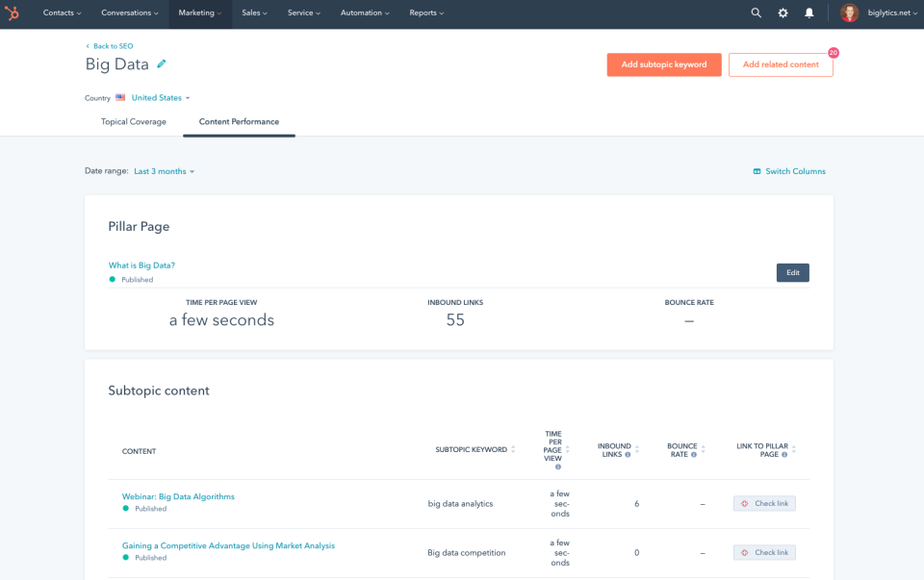Check notifications with the bell icon
This screenshot has height=580, width=924.
[808, 13]
